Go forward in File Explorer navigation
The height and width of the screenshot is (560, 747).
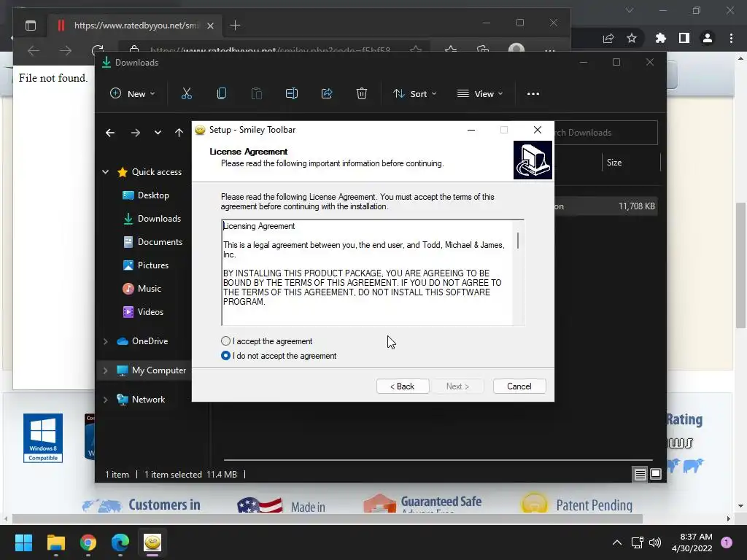pos(135,133)
